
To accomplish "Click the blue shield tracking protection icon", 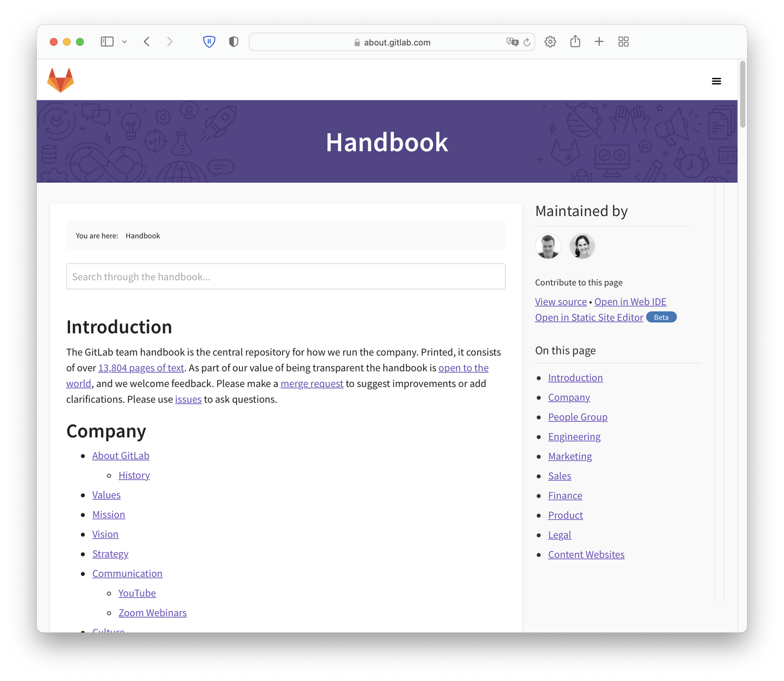I will (209, 42).
